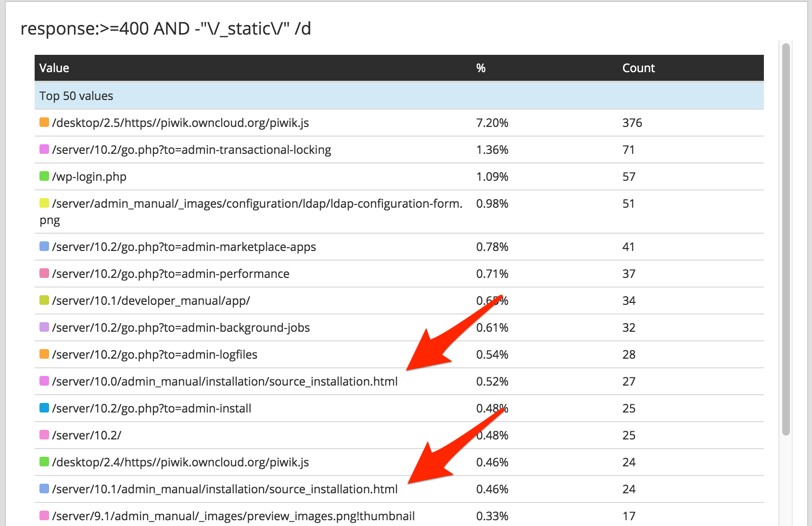Click the count value 27
812x526 pixels.
coord(629,381)
